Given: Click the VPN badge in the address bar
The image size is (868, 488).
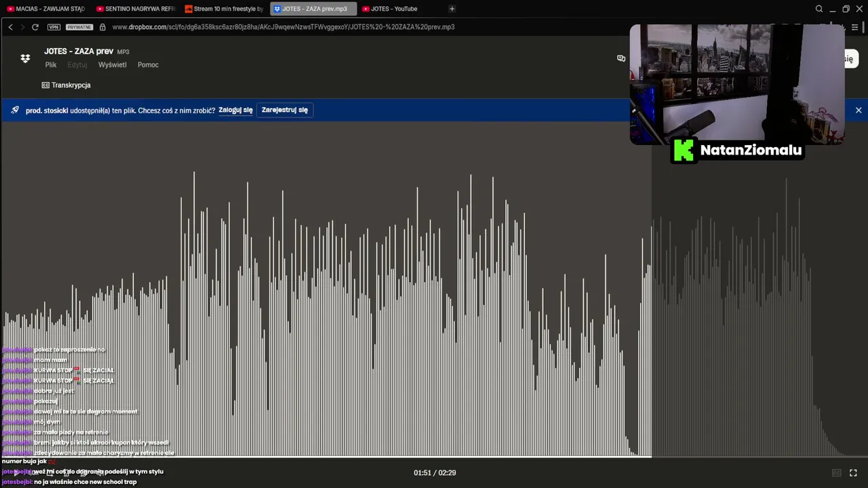Looking at the screenshot, I should (54, 27).
